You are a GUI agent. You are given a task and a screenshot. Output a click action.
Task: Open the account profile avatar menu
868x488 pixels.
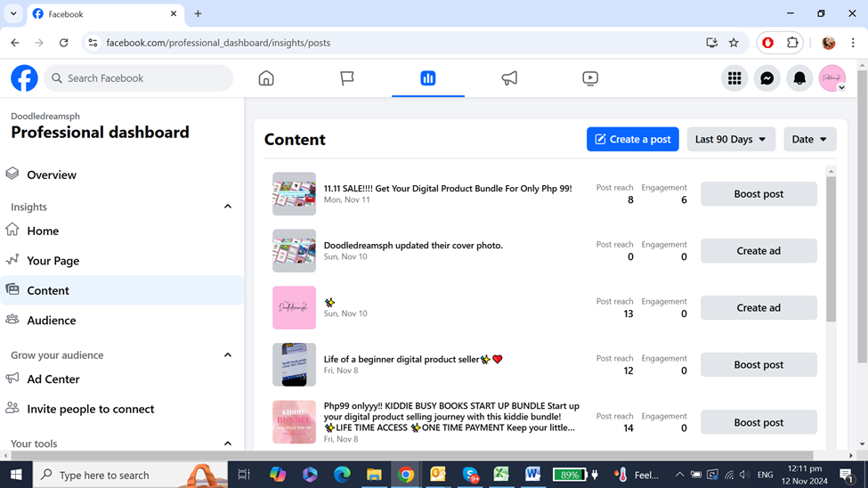coord(832,78)
